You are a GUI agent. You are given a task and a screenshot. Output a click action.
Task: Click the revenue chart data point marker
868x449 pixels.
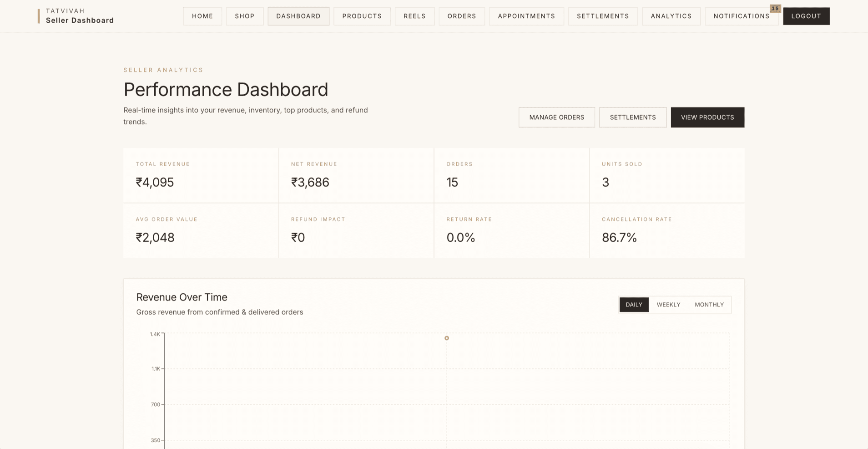447,338
